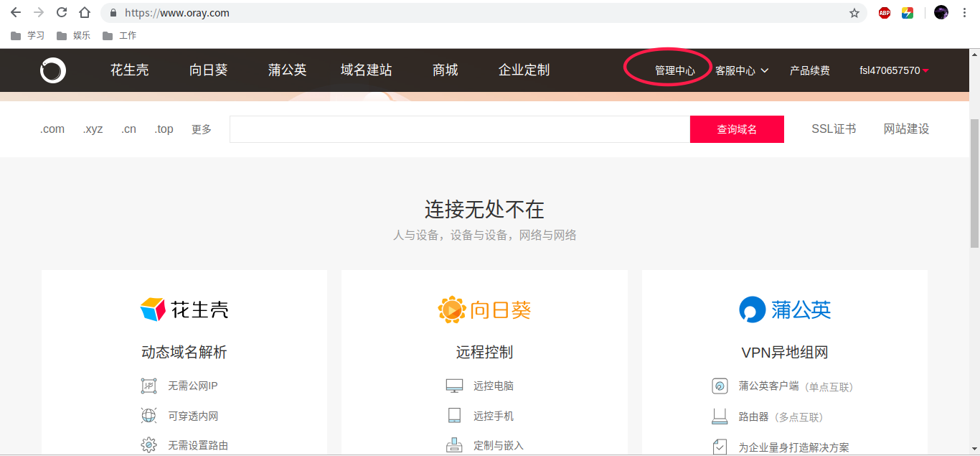The image size is (980, 456).
Task: Click the 蒲公英 blue logo
Action: [785, 310]
